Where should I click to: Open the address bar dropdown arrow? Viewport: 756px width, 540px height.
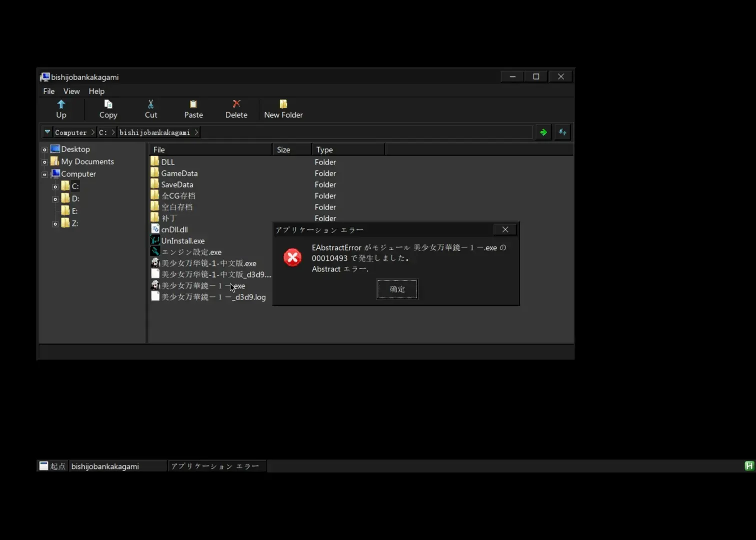point(47,132)
